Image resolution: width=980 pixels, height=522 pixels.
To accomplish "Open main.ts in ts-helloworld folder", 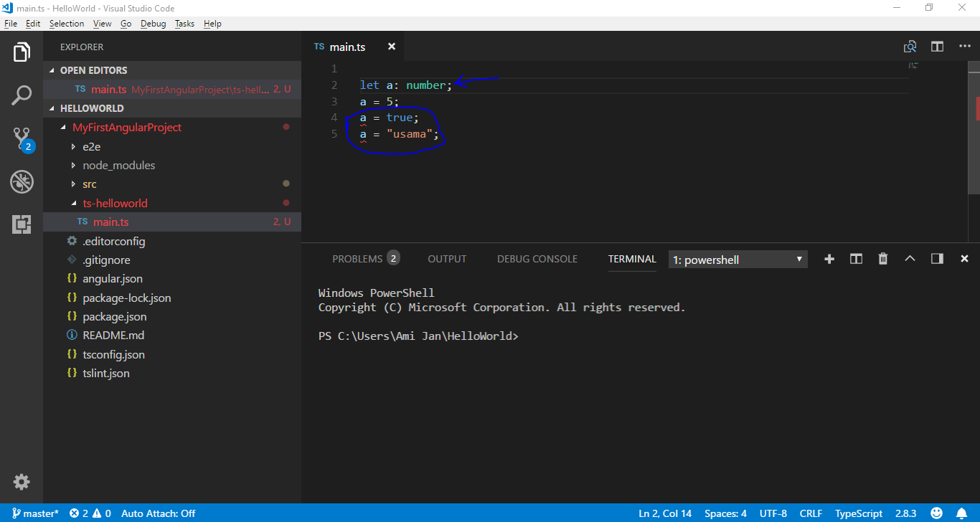I will tap(172, 222).
